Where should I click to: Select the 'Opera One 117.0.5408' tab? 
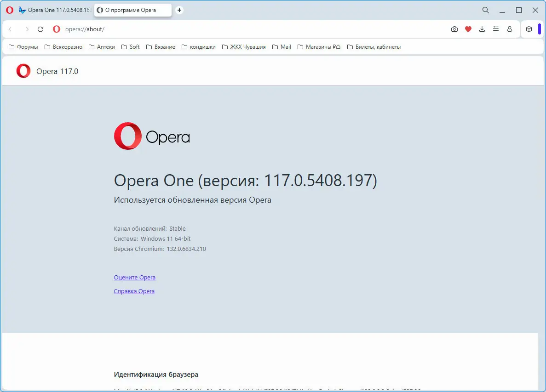55,10
